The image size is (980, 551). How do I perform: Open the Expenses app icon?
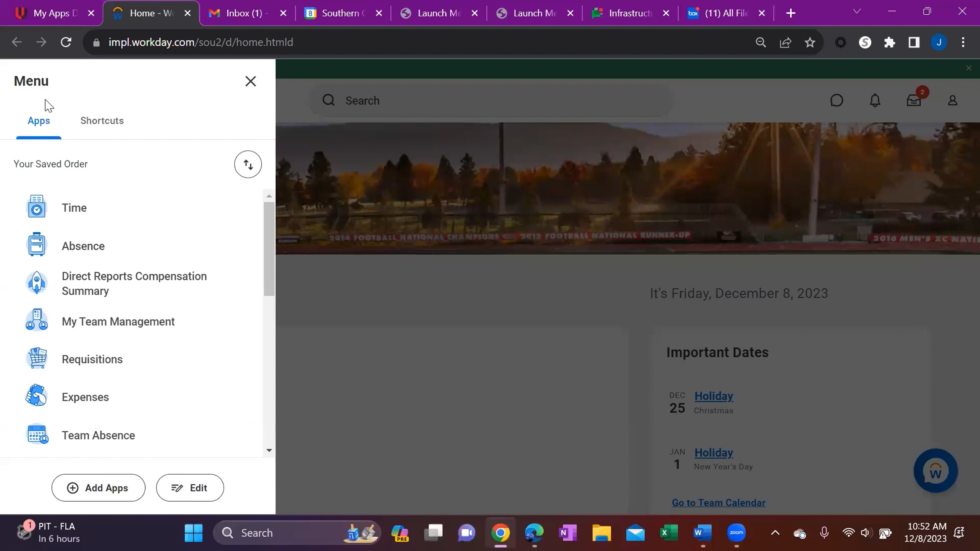pyautogui.click(x=37, y=396)
